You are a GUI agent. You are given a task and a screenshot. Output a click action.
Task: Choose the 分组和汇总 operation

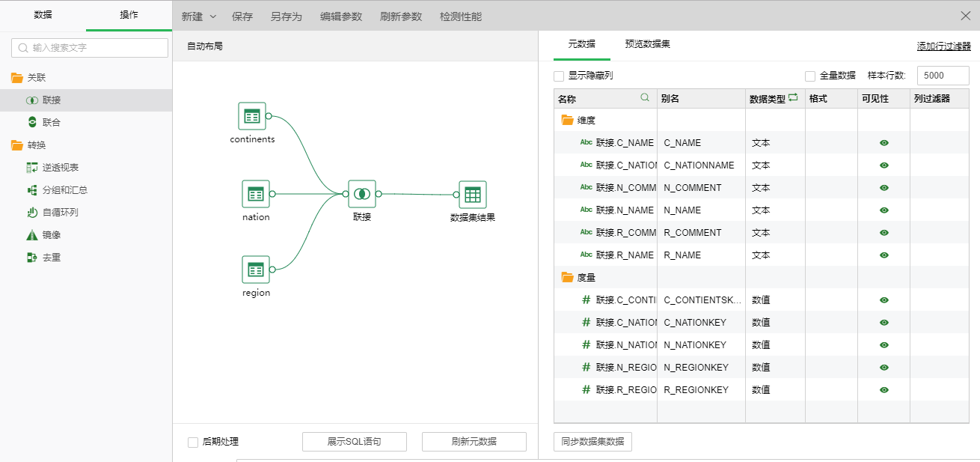pos(64,190)
